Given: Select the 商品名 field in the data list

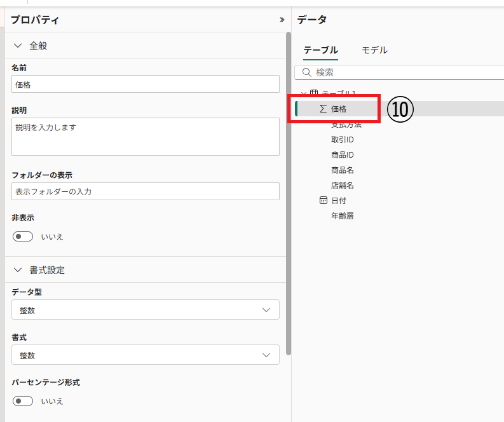Looking at the screenshot, I should tap(342, 170).
